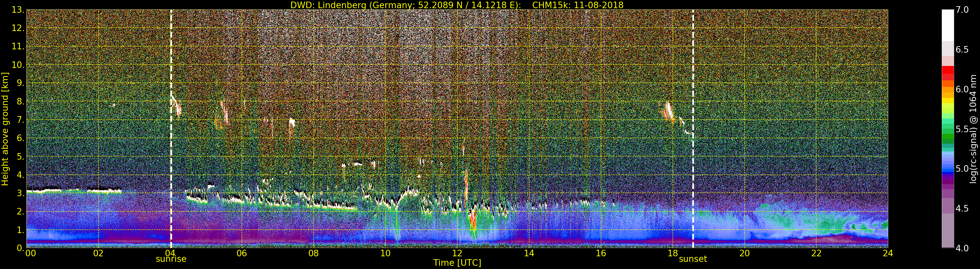
Task: Click height axis tick '0.' at origin
Action: (20, 248)
